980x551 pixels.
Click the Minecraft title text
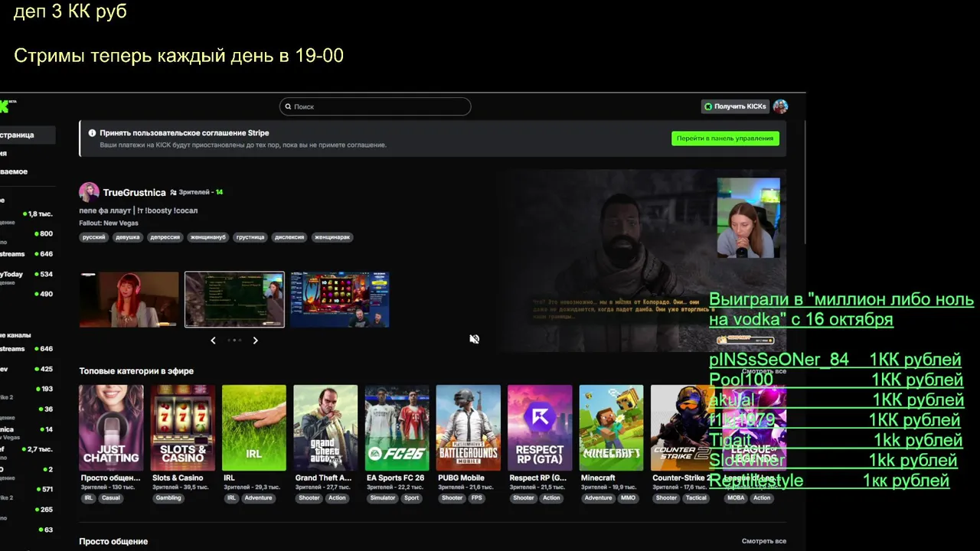pos(598,478)
